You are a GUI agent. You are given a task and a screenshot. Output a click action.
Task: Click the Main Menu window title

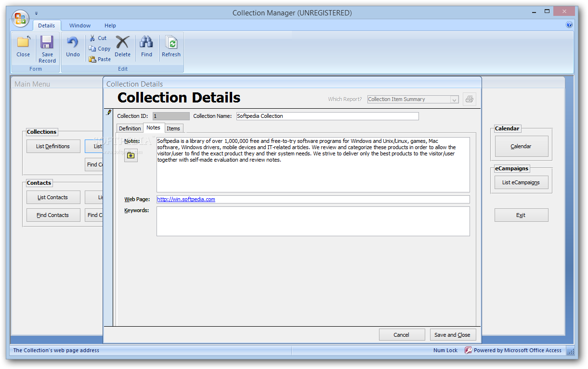(x=32, y=84)
